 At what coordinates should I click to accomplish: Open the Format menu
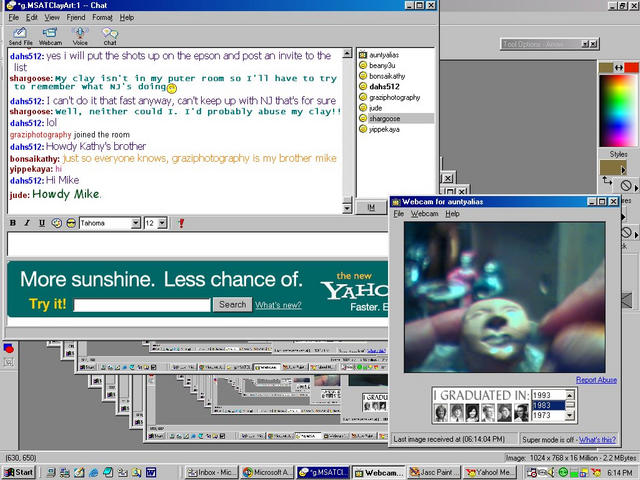coord(102,18)
